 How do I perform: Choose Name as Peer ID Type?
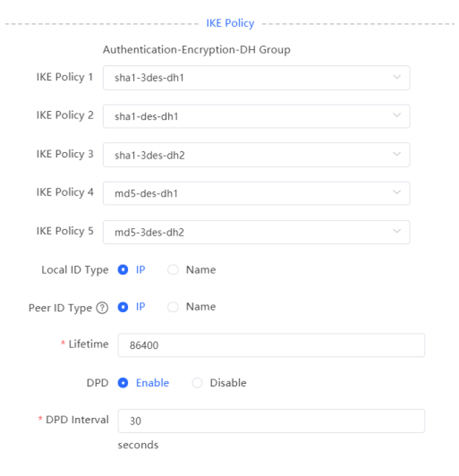(x=173, y=307)
